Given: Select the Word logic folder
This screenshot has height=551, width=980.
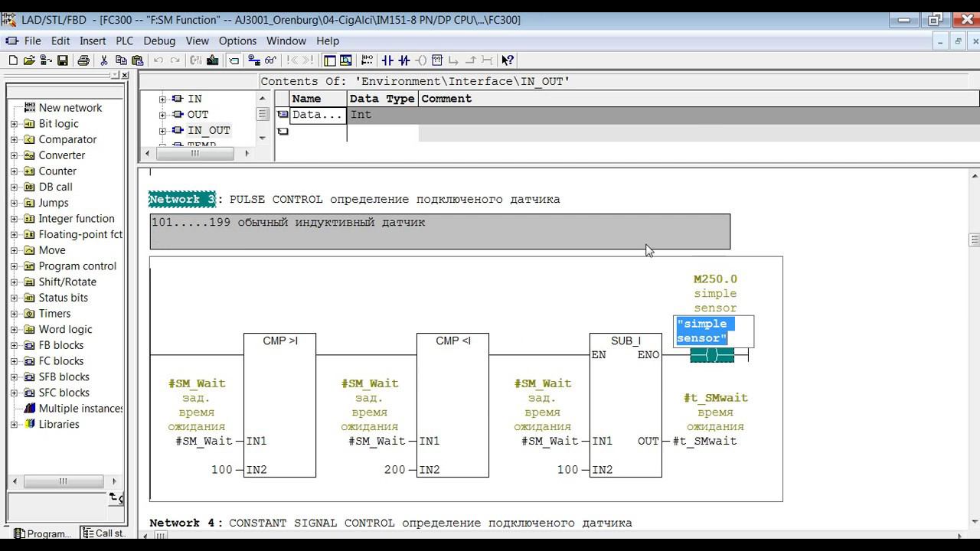Looking at the screenshot, I should point(65,330).
